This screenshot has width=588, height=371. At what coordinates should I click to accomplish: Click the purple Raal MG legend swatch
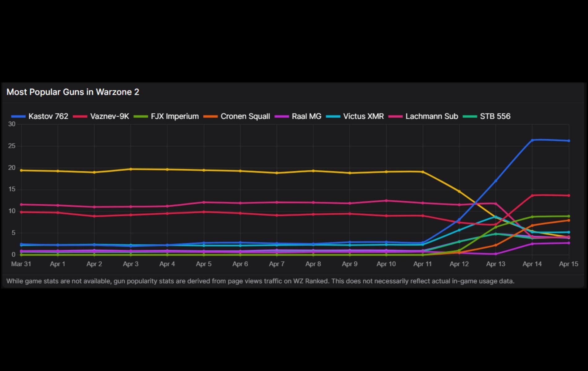pyautogui.click(x=282, y=117)
